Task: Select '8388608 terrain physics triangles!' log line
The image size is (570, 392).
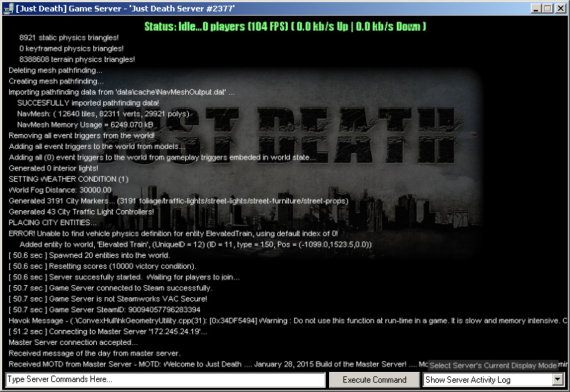Action: click(x=77, y=60)
